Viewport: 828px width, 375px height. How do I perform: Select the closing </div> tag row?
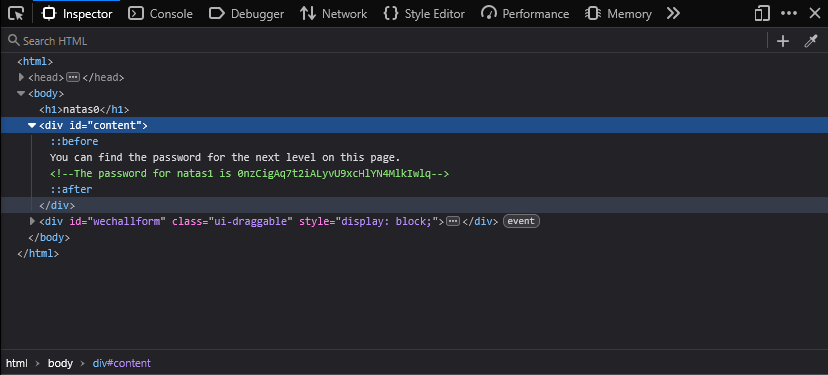(x=414, y=205)
